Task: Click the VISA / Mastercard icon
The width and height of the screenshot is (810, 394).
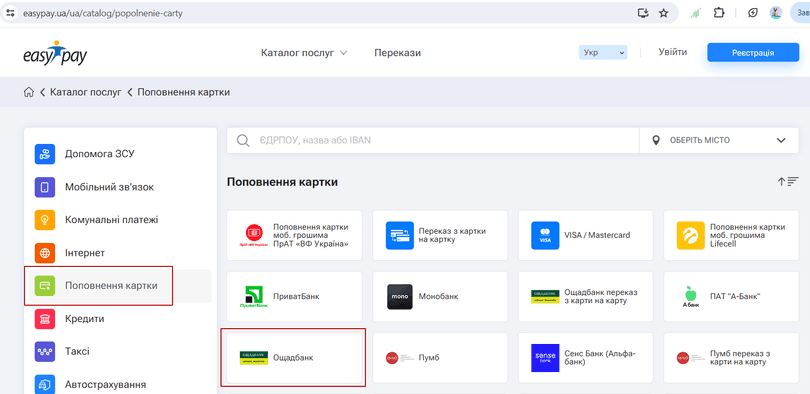Action: [546, 235]
